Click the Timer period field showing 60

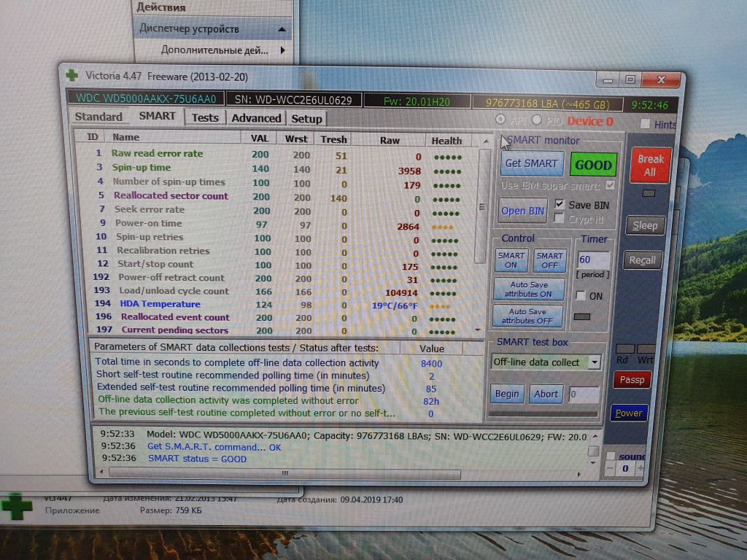[x=593, y=260]
